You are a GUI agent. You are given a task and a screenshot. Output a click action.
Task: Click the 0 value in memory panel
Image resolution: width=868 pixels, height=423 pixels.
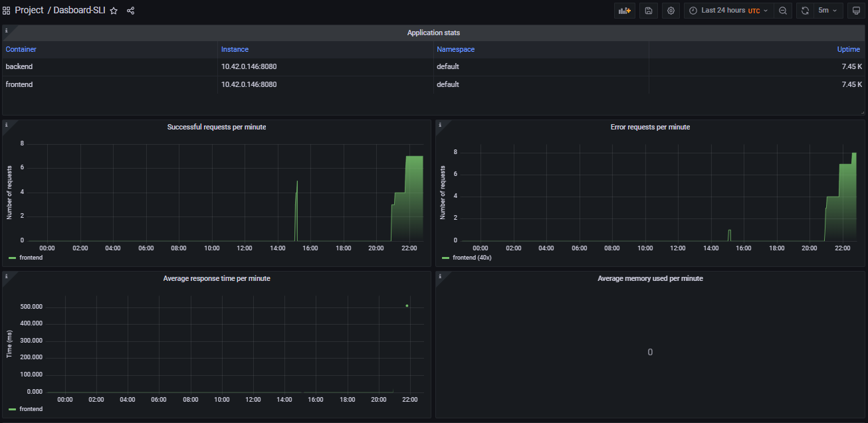(650, 352)
